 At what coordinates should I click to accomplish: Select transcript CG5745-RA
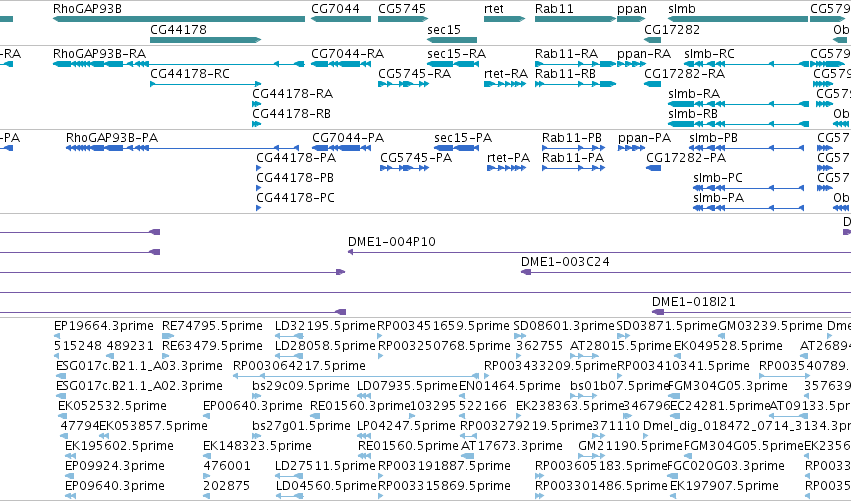(415, 73)
